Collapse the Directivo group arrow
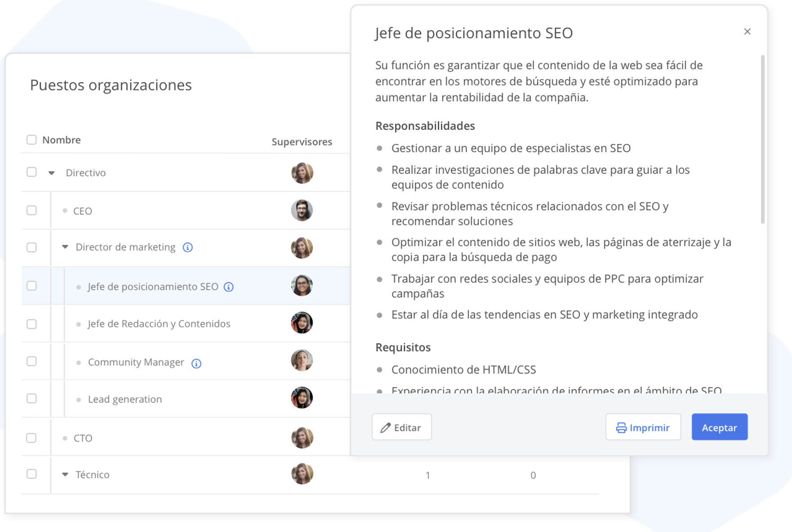The height and width of the screenshot is (532, 792). click(52, 173)
